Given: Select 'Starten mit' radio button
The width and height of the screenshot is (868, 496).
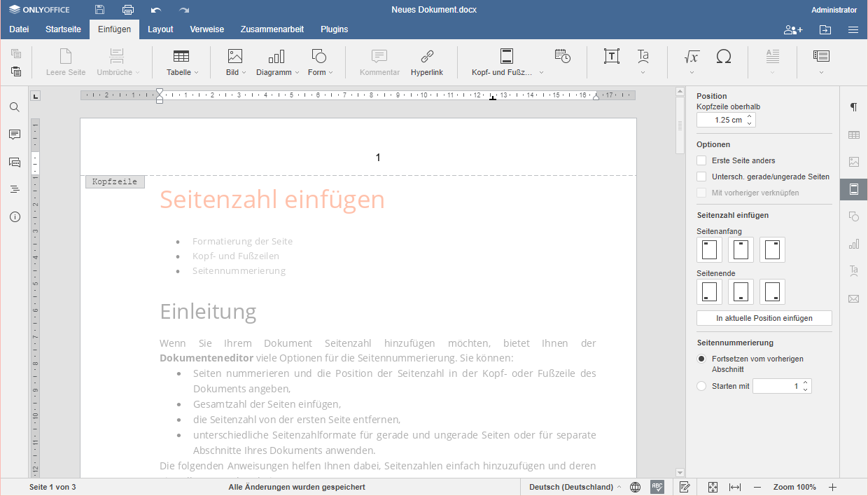Looking at the screenshot, I should (x=701, y=386).
